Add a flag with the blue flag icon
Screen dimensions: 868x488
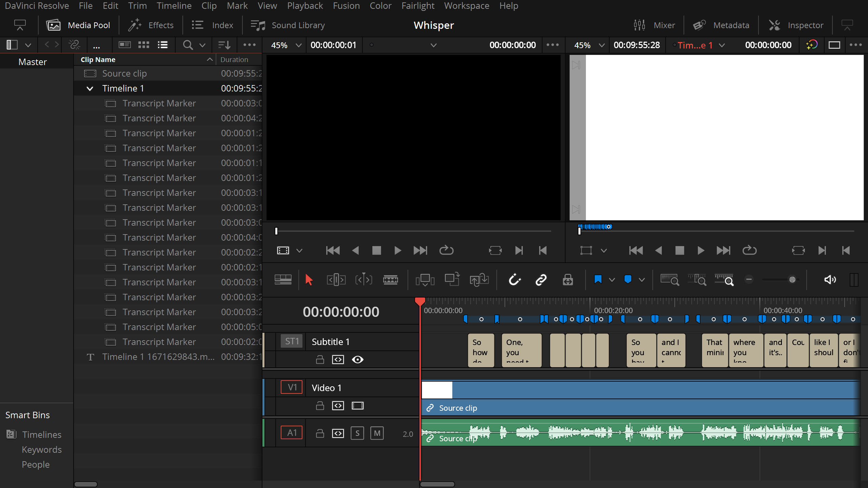click(598, 280)
